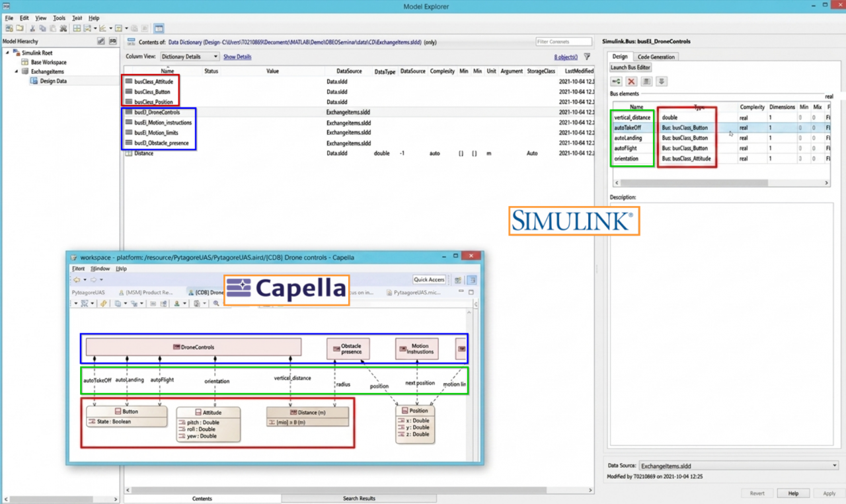Select Base Workspace in Model Hierarchy

pyautogui.click(x=49, y=62)
